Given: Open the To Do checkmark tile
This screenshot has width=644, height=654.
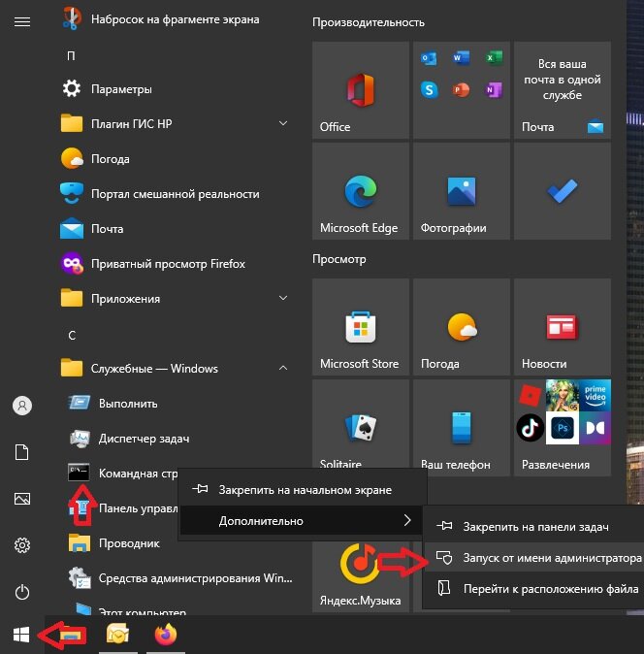Looking at the screenshot, I should pyautogui.click(x=563, y=191).
